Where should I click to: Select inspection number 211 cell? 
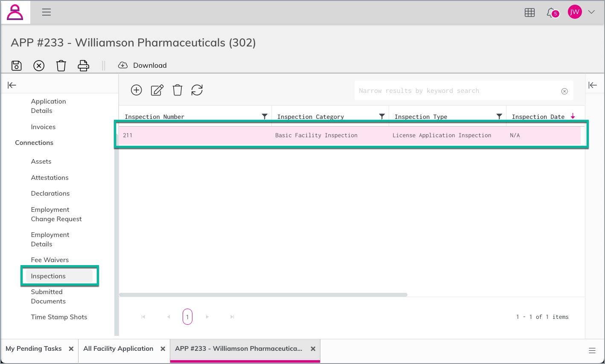pyautogui.click(x=195, y=136)
